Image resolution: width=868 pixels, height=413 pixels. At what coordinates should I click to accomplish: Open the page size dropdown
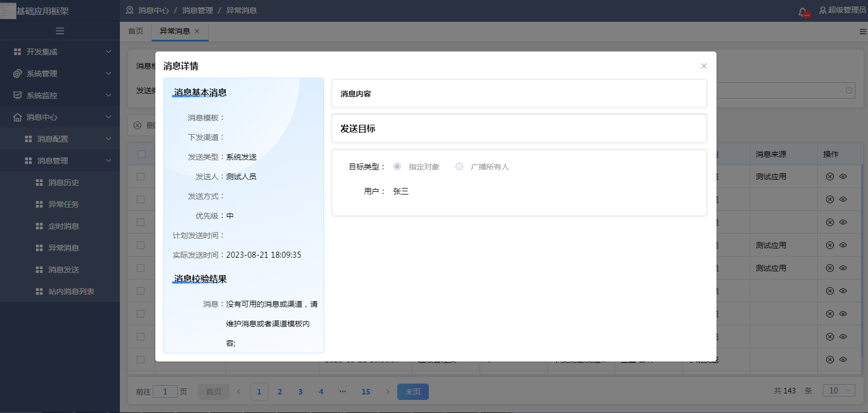pyautogui.click(x=840, y=391)
